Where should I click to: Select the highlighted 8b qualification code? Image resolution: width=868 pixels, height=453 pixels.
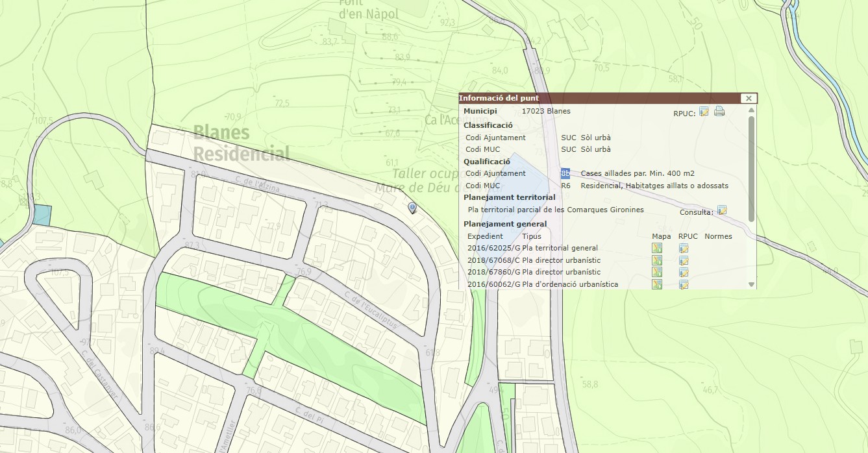pos(565,173)
